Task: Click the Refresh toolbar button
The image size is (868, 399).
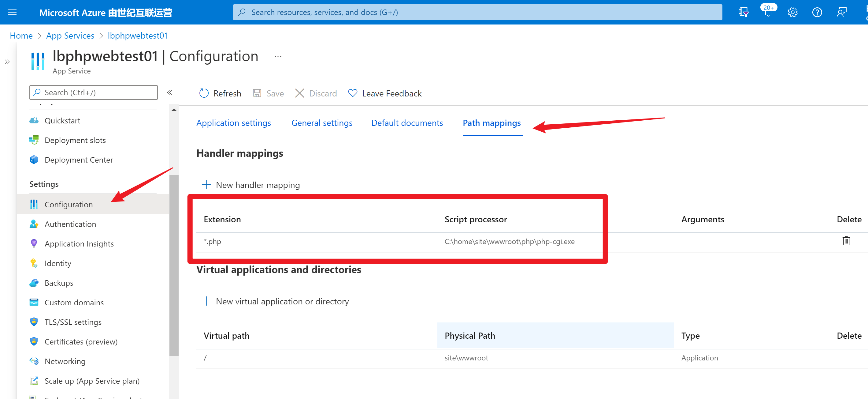Action: [x=221, y=93]
